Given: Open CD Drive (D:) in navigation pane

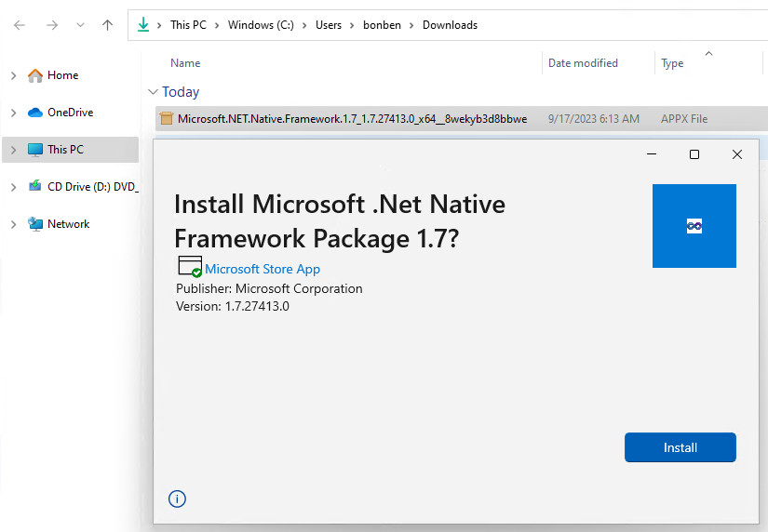Looking at the screenshot, I should pos(92,187).
